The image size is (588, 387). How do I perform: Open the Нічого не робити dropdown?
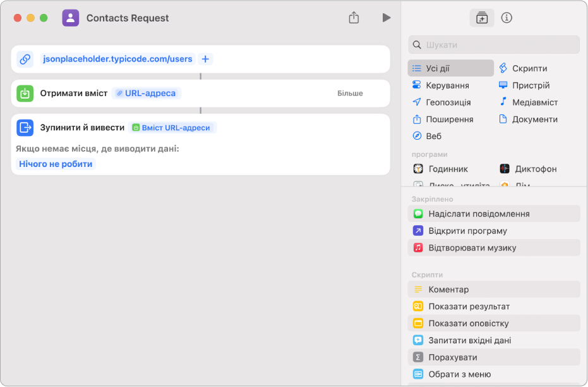click(x=56, y=164)
